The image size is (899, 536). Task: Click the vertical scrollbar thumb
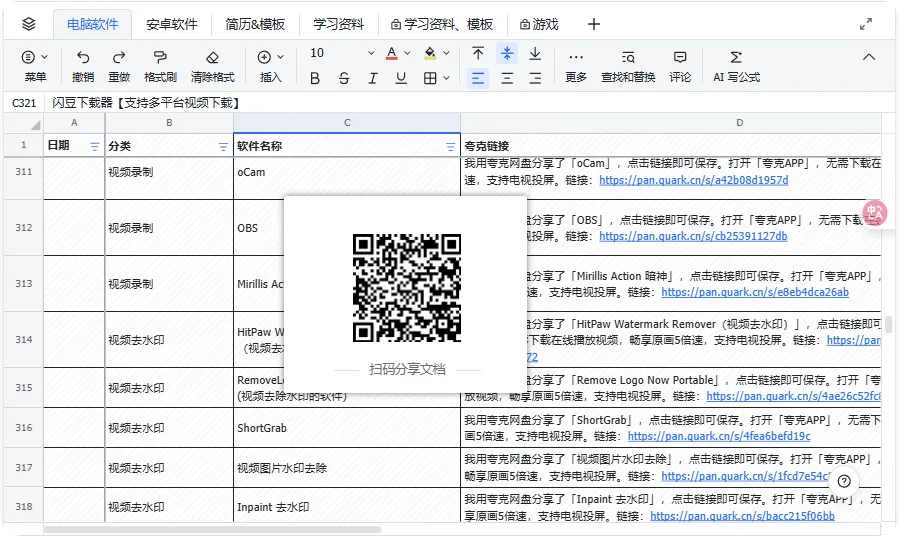click(889, 324)
